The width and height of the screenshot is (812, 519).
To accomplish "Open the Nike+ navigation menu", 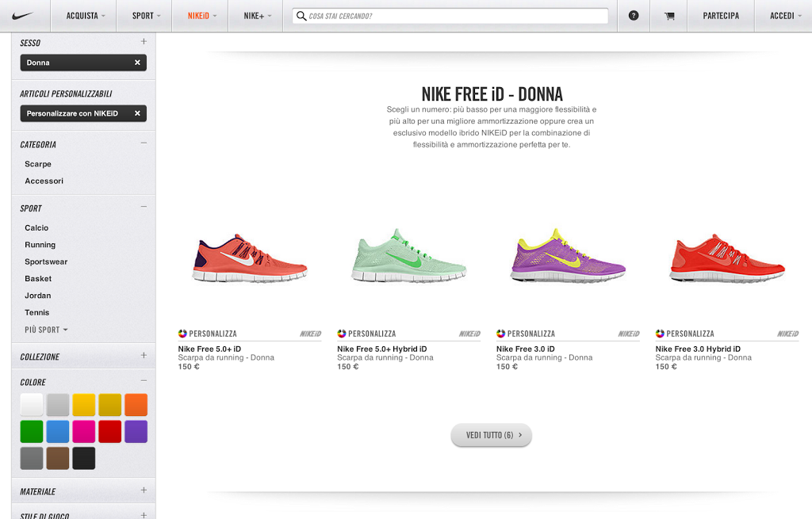I will coord(258,16).
